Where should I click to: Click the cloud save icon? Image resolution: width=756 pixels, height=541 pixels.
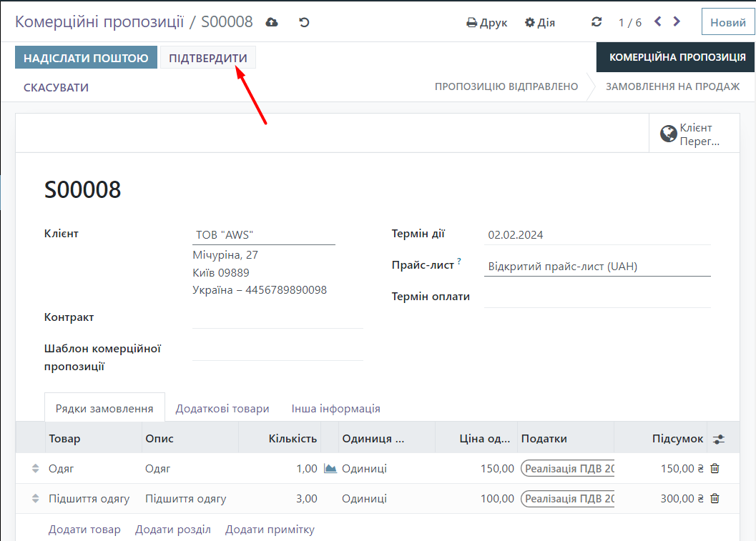(x=272, y=22)
